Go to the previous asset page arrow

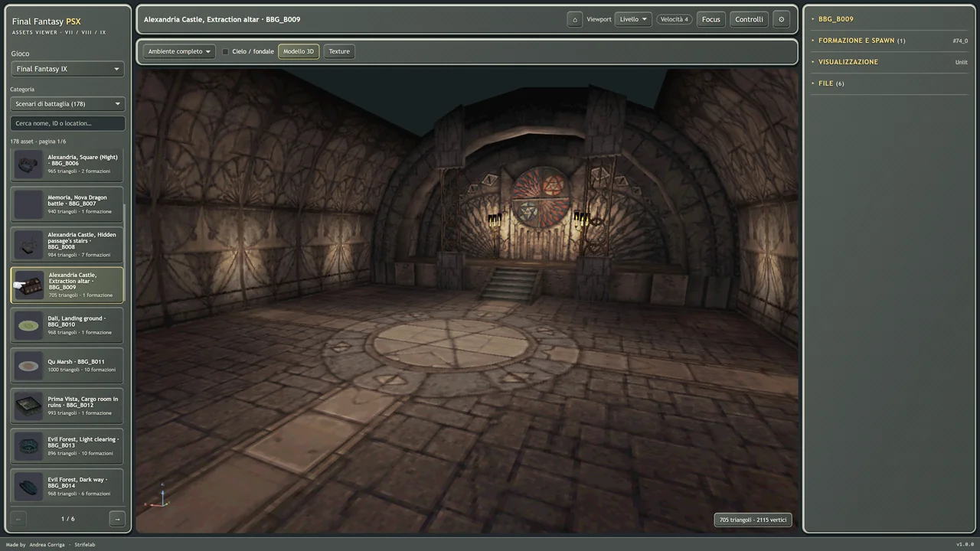(18, 519)
